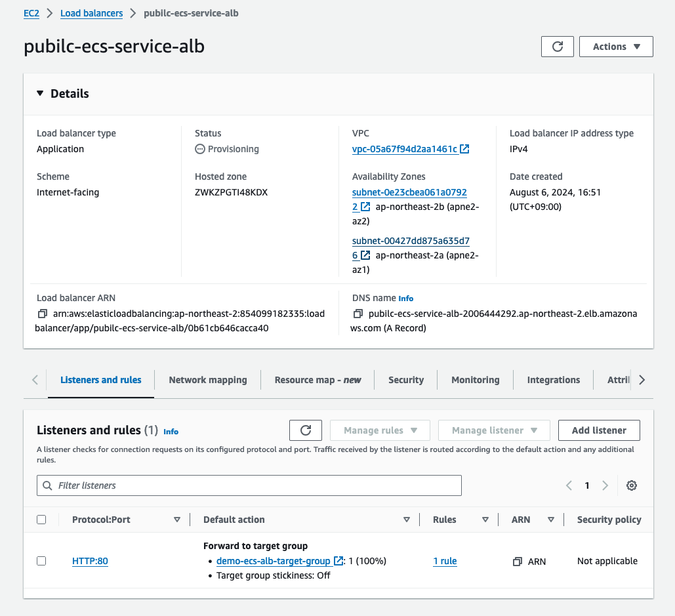Click the Add listener button
Viewport: 675px width, 616px height.
click(x=599, y=430)
